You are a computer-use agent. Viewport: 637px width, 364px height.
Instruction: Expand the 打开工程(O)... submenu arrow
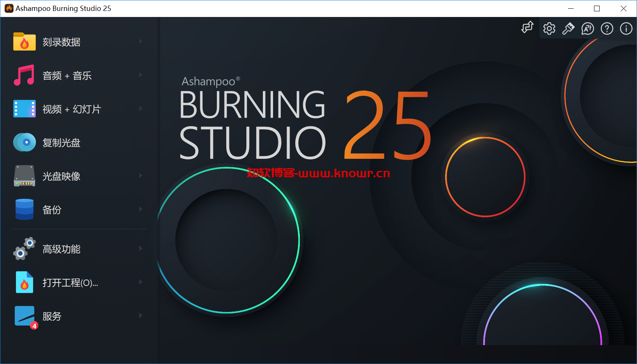coord(141,282)
